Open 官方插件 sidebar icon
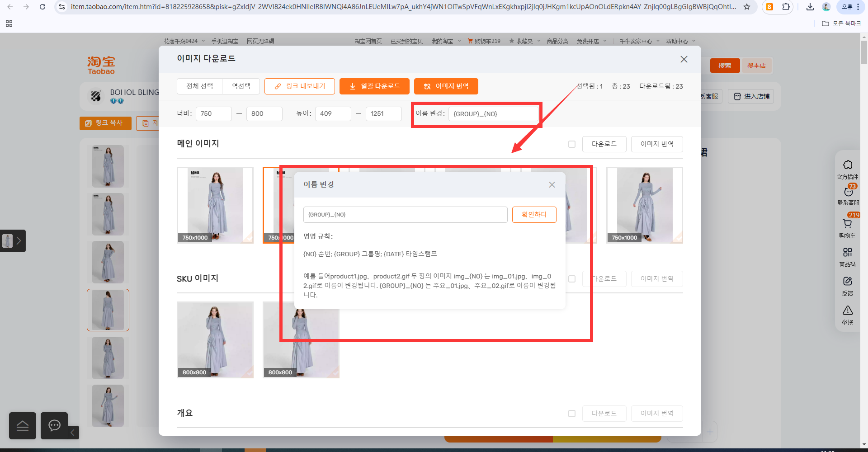This screenshot has width=868, height=452. click(848, 169)
